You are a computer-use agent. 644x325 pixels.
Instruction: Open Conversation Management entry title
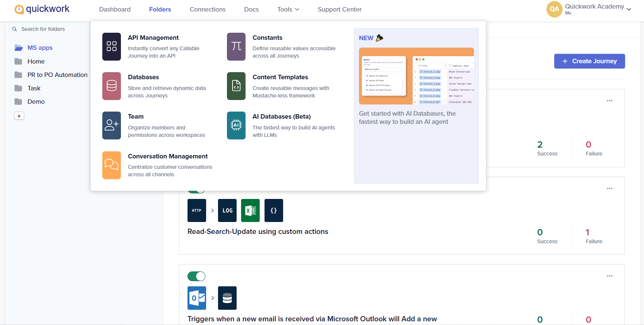click(168, 156)
